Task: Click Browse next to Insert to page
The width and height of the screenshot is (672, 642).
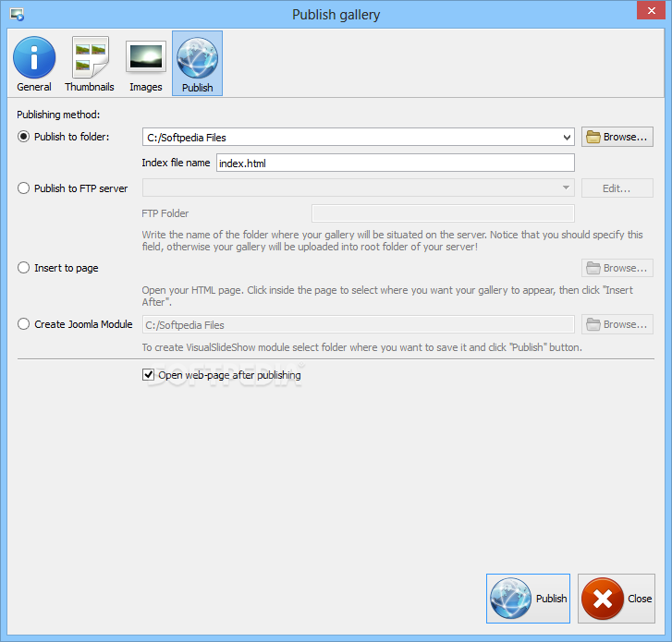Action: 617,268
